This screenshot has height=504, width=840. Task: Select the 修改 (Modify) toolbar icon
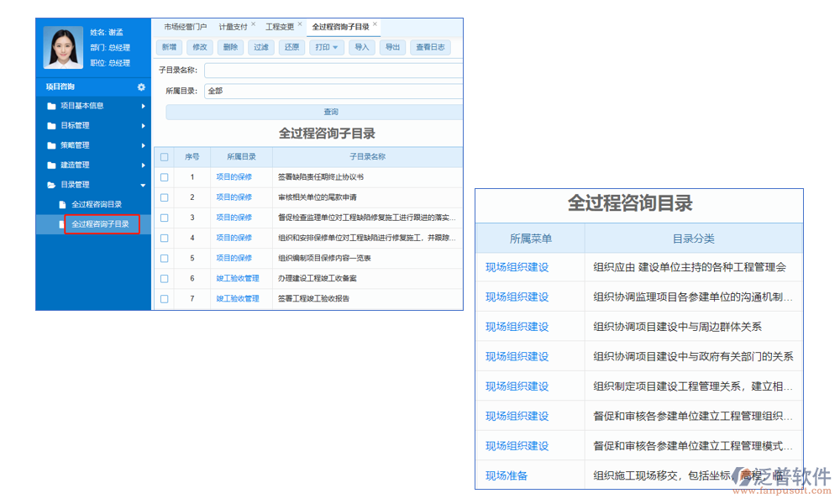[200, 47]
